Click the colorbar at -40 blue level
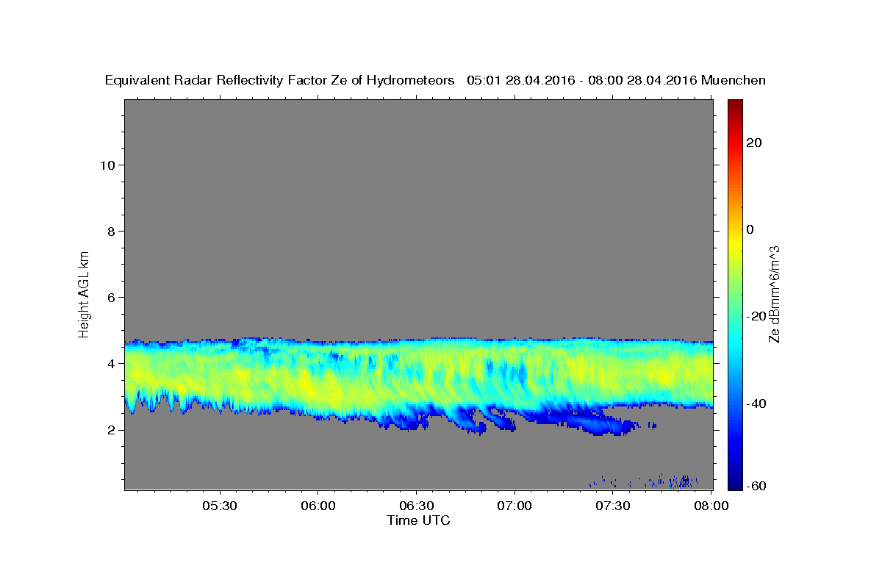This screenshot has width=882, height=588. 736,404
